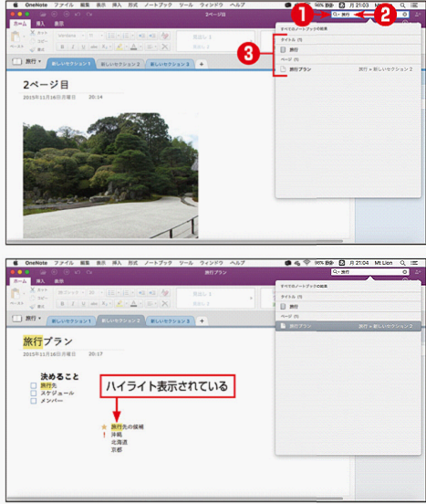
Task: Switch to 挿入 ribbon tab in 2ページ目 window
Action: (40, 24)
